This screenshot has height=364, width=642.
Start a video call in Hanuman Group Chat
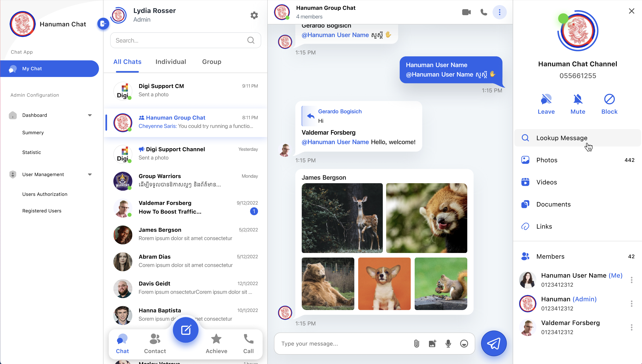[466, 12]
